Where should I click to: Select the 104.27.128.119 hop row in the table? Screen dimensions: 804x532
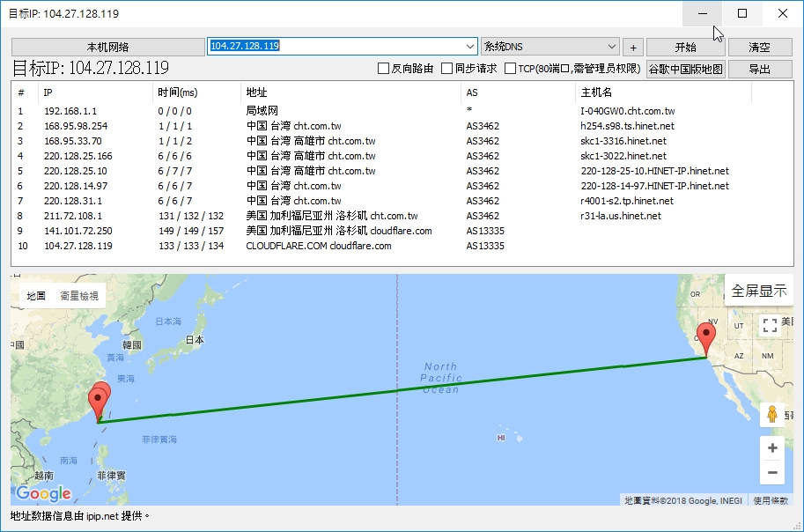(x=402, y=246)
